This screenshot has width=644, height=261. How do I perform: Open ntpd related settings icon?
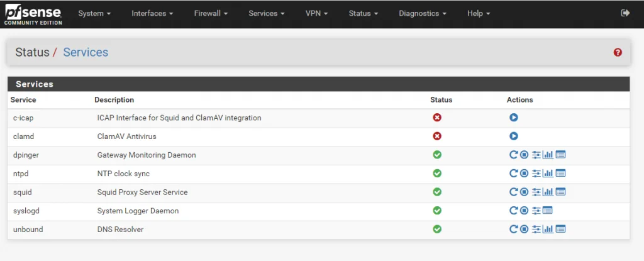pyautogui.click(x=536, y=174)
